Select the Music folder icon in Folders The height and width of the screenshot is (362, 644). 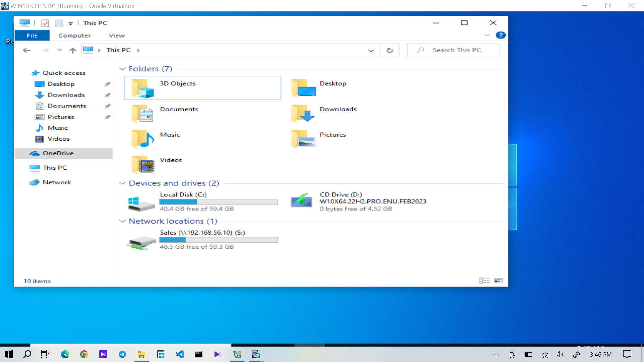[143, 139]
